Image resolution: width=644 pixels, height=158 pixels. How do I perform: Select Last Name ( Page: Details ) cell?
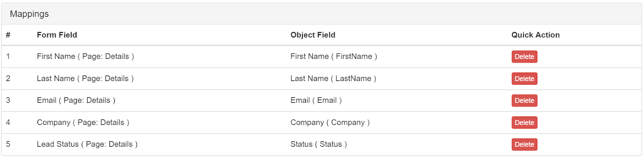pyautogui.click(x=85, y=79)
